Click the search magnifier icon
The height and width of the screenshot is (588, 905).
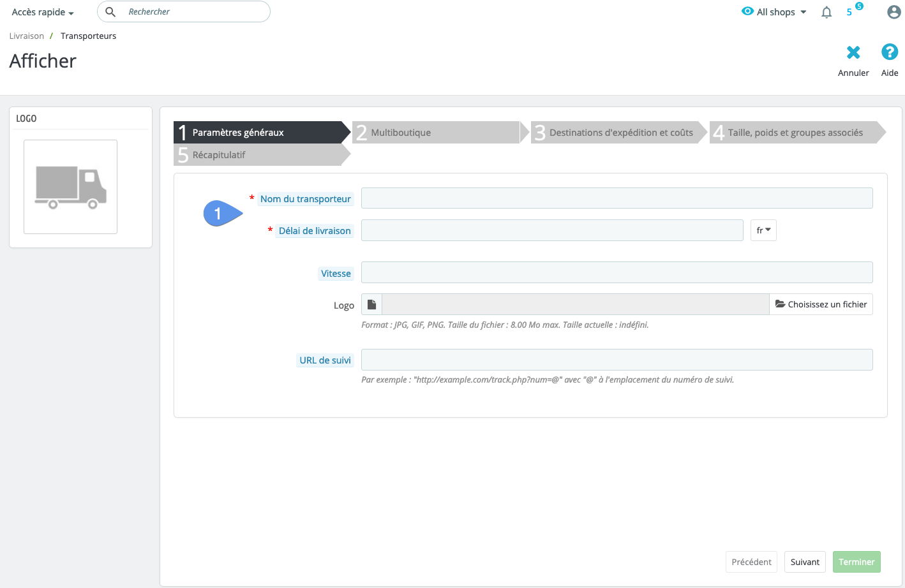tap(110, 12)
